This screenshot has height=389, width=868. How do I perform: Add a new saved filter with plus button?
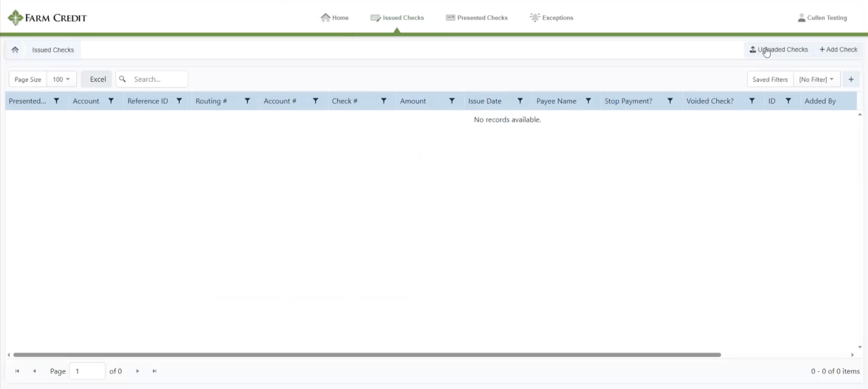[851, 80]
